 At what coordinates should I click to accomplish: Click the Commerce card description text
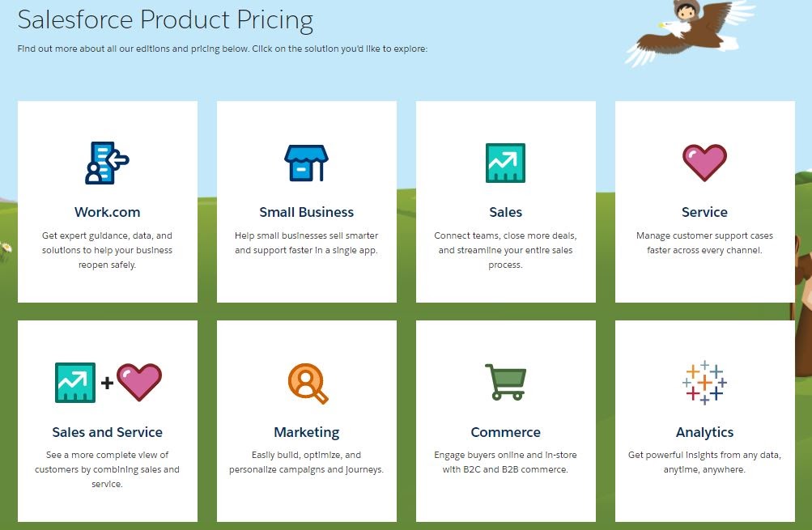click(505, 462)
